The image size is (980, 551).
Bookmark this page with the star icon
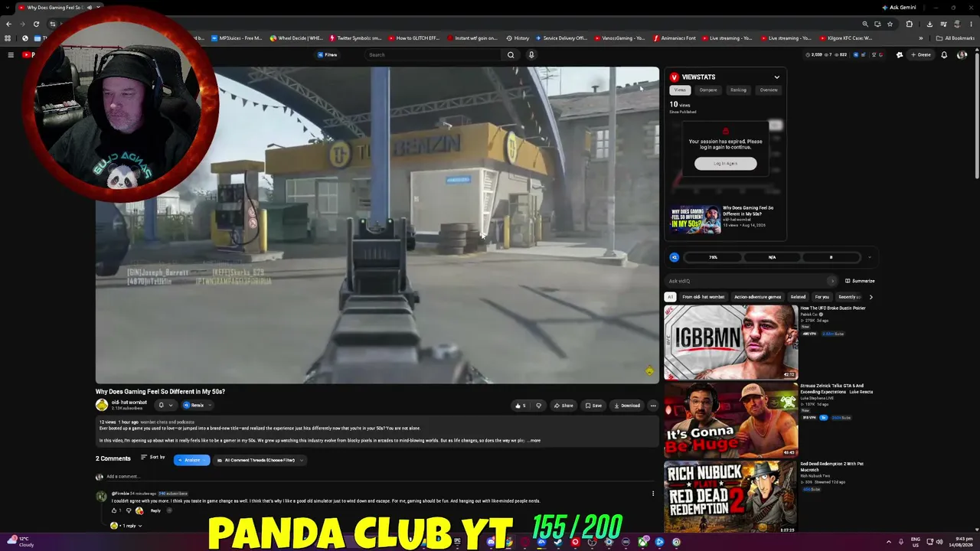[x=890, y=24]
